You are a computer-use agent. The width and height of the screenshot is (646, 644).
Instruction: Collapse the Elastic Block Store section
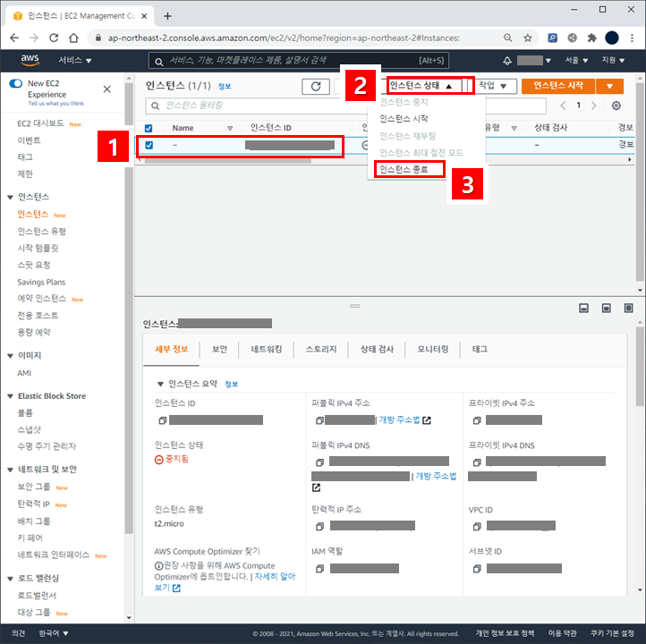point(11,396)
